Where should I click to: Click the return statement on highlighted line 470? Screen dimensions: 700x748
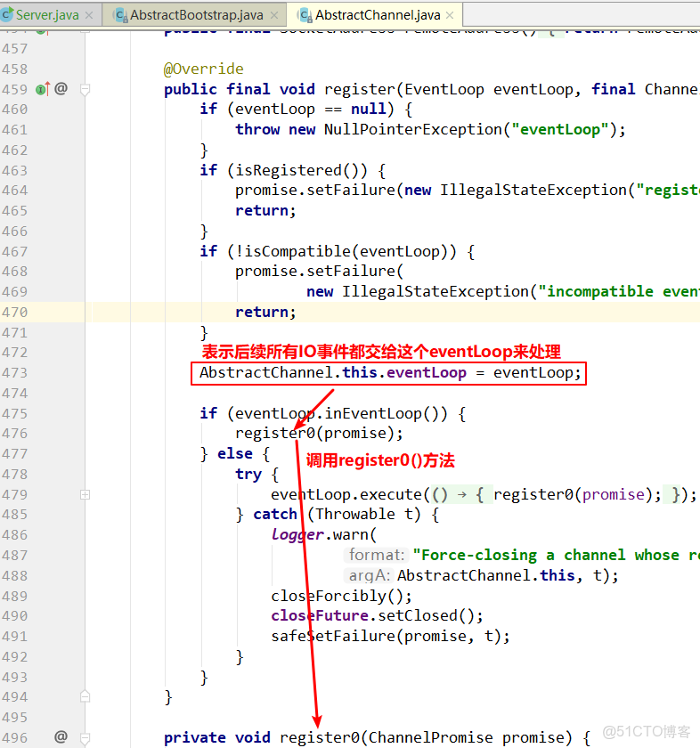pos(265,313)
